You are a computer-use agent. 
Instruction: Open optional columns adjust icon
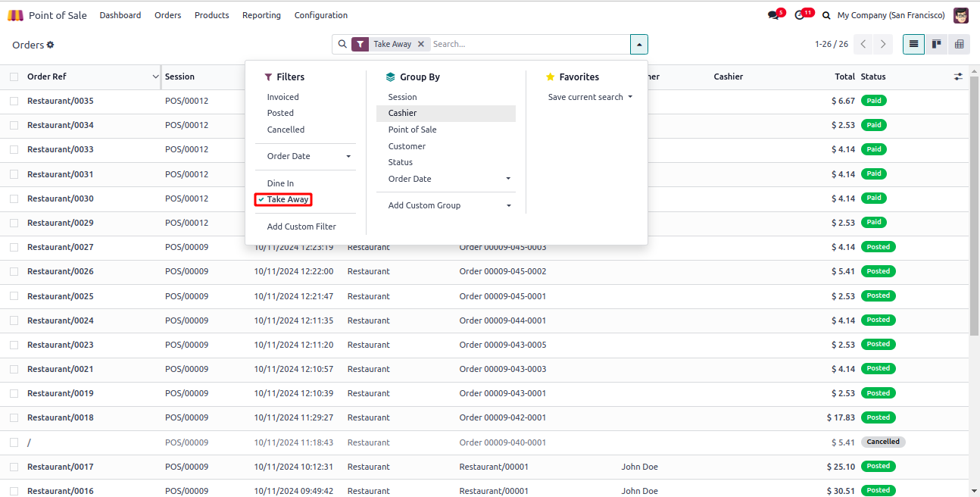coord(958,77)
